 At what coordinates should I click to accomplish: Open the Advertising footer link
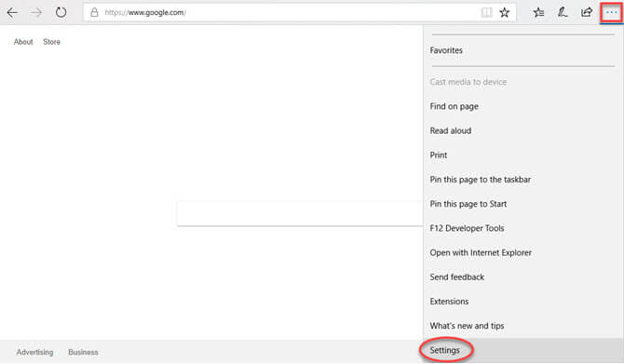pos(34,352)
